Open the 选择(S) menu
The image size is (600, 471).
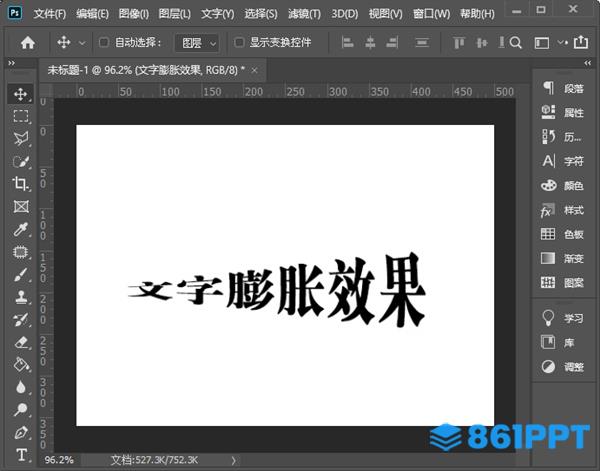(261, 14)
